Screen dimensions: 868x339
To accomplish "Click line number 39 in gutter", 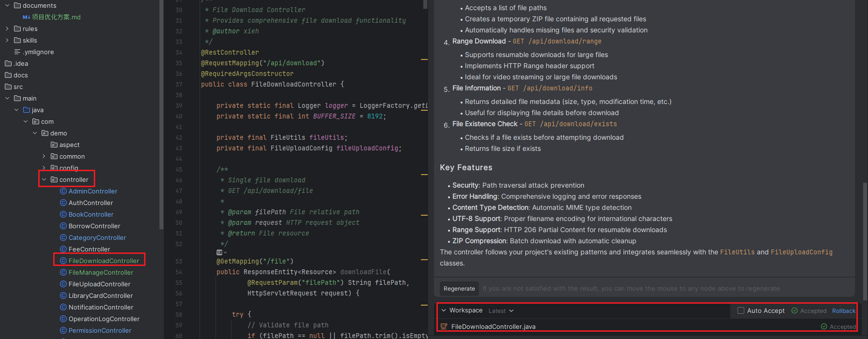I will click(x=179, y=105).
